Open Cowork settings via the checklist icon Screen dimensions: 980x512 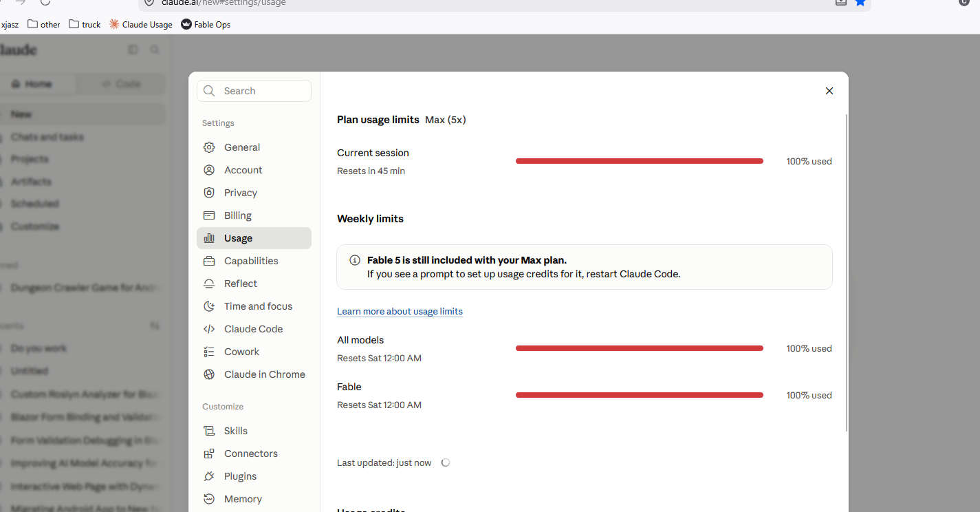pos(209,352)
